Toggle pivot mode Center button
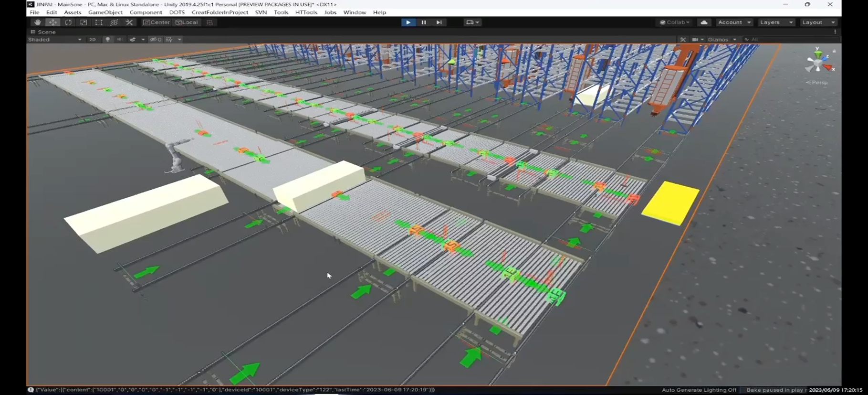This screenshot has height=395, width=868. [157, 22]
